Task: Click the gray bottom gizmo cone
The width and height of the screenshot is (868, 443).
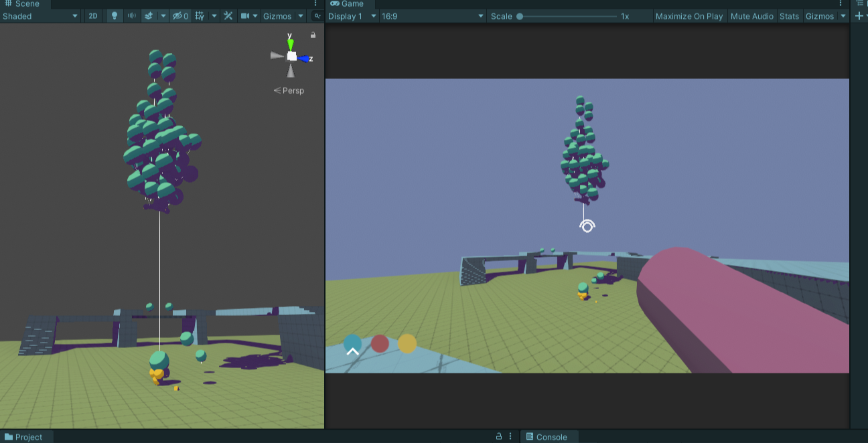Action: [x=291, y=71]
